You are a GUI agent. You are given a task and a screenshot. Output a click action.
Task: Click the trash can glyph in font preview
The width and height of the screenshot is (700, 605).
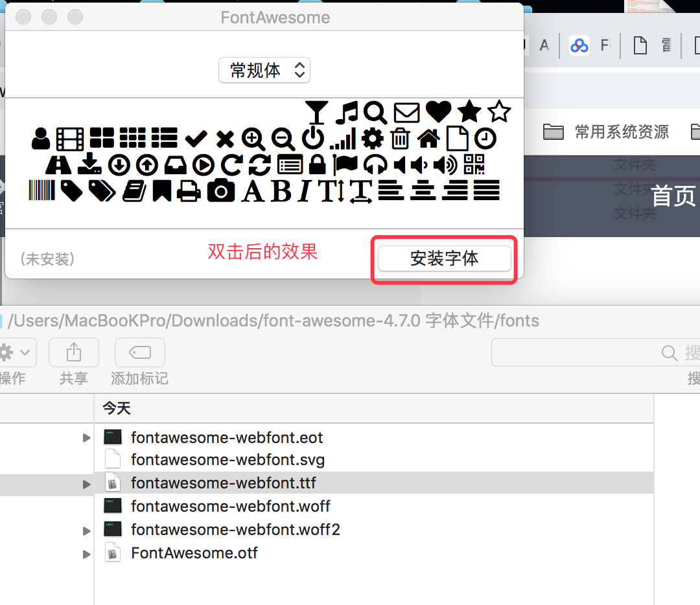(x=400, y=139)
